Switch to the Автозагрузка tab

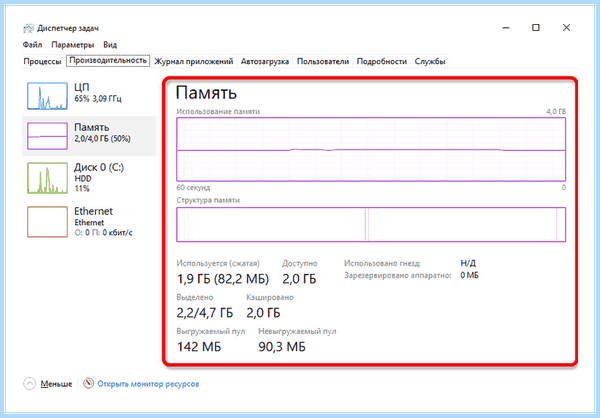265,61
